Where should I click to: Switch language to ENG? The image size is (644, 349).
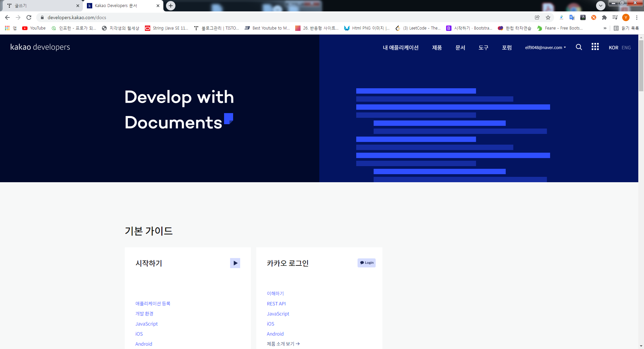tap(626, 48)
